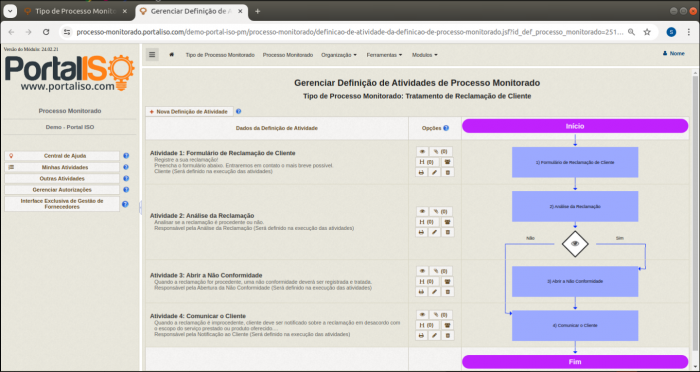
Task: Delete Atividade 2 with trash icon
Action: click(448, 232)
